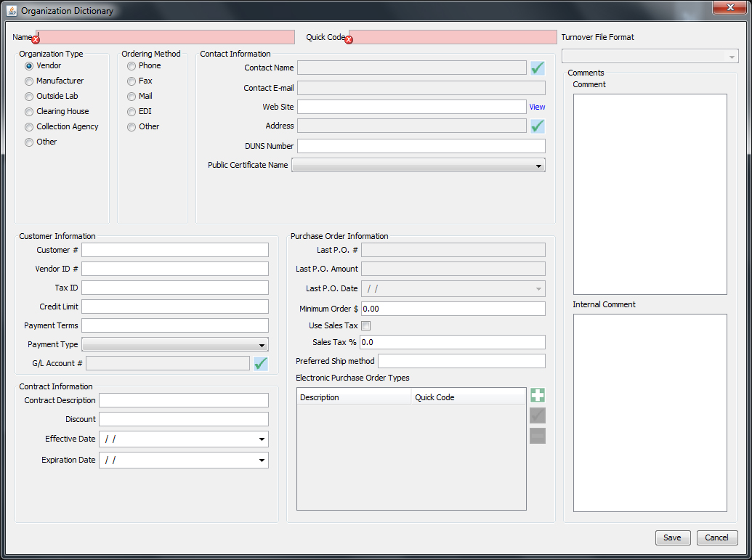The width and height of the screenshot is (752, 560).
Task: Click the red error icon beside Name
Action: (36, 40)
